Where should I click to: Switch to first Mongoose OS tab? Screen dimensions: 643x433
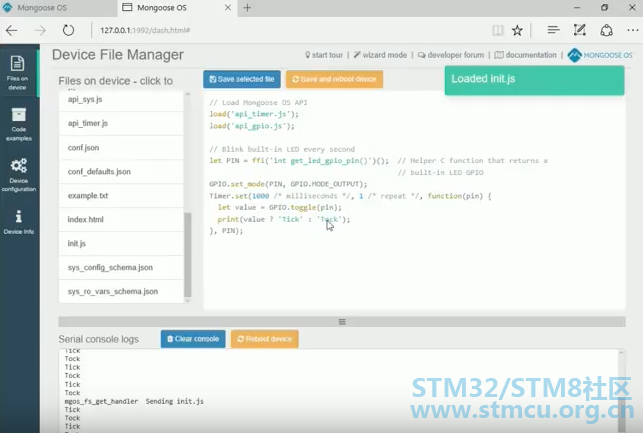point(58,8)
